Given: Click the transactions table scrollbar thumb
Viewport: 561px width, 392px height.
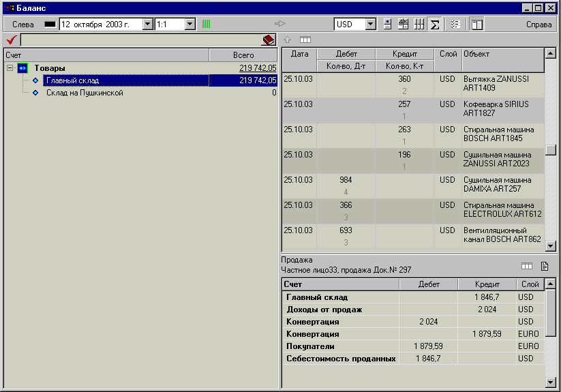Looking at the screenshot, I should pos(551,150).
